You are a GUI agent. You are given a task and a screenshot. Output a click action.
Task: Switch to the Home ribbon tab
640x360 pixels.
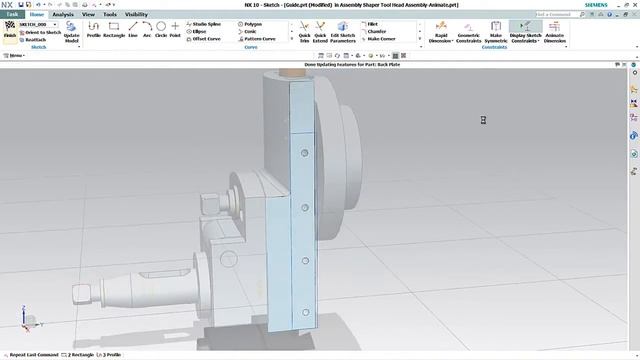pyautogui.click(x=37, y=14)
